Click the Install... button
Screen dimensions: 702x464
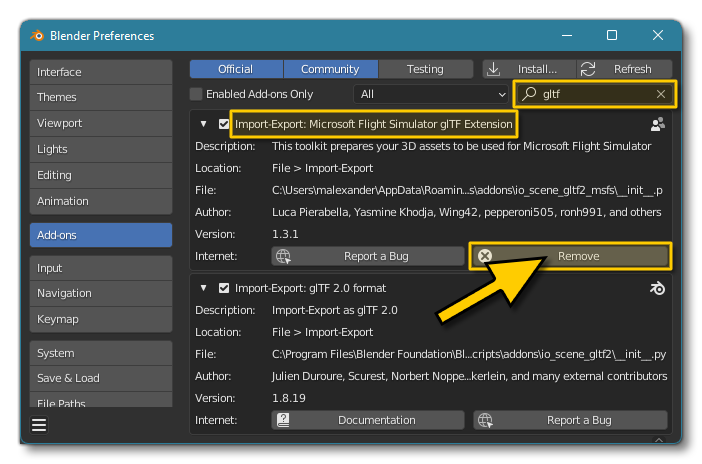tap(529, 69)
